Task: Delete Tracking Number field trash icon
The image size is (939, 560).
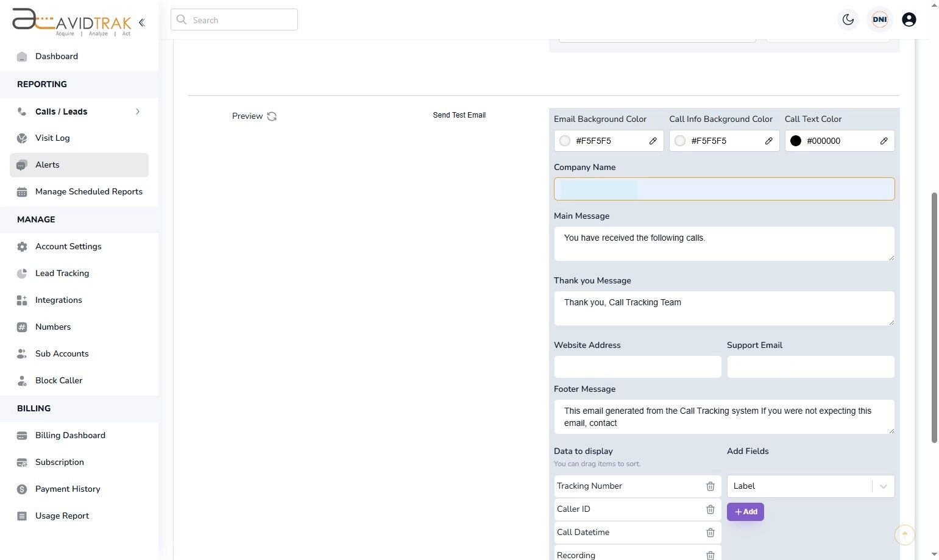Action: (710, 486)
